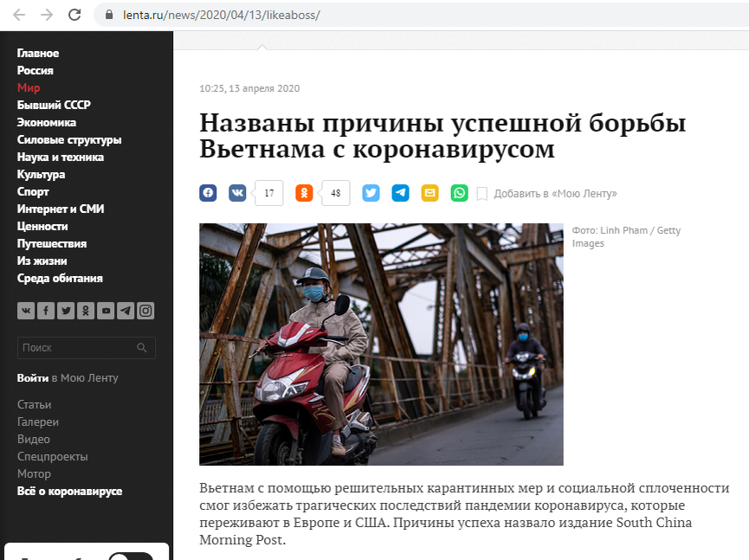Open sidebar Twitter social icon
The image size is (749, 560).
[x=66, y=311]
